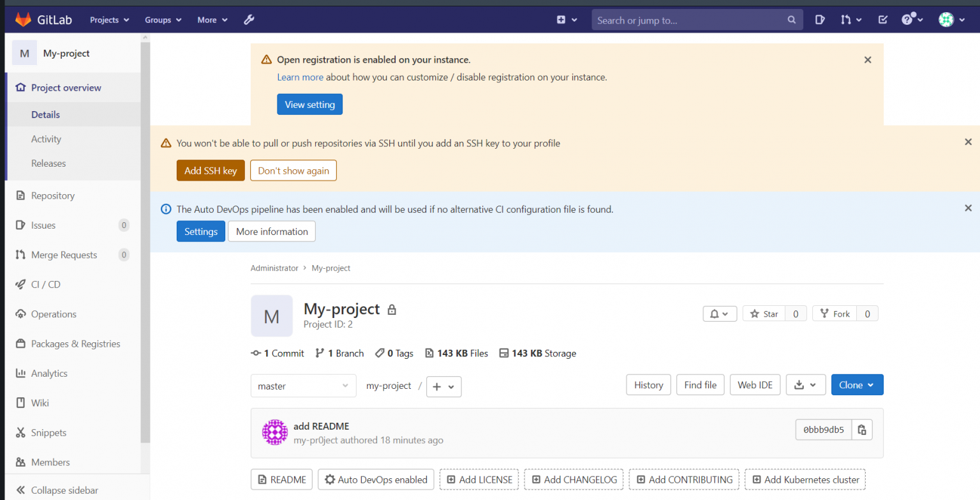Focus the Search or jump to field
Viewport: 980px width, 500px height.
689,20
